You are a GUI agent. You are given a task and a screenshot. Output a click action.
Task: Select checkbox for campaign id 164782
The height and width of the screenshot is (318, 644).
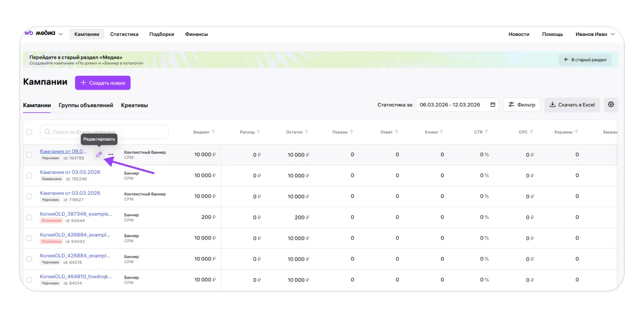click(29, 155)
